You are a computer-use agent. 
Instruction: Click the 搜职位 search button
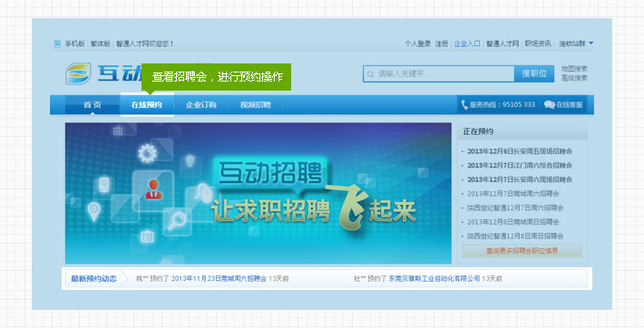[534, 74]
